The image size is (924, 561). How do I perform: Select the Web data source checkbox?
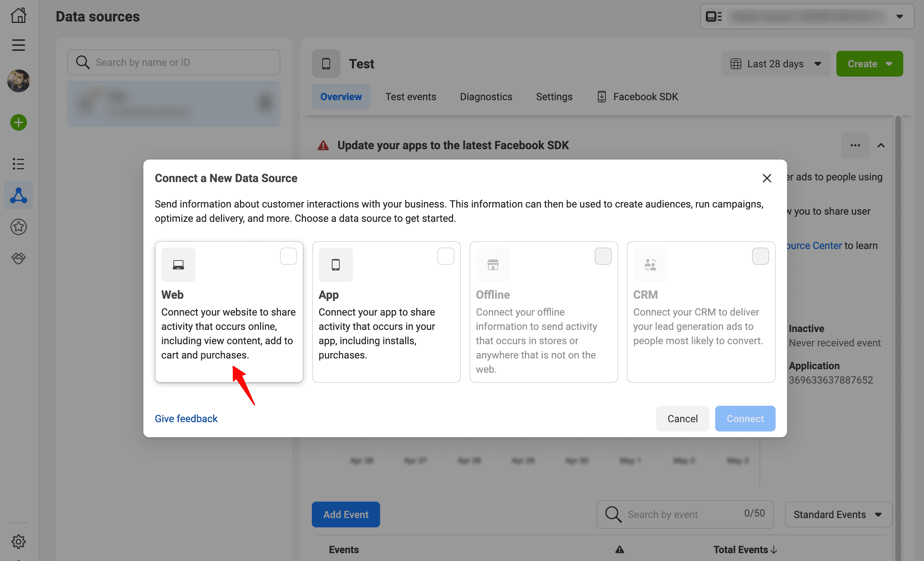click(288, 256)
